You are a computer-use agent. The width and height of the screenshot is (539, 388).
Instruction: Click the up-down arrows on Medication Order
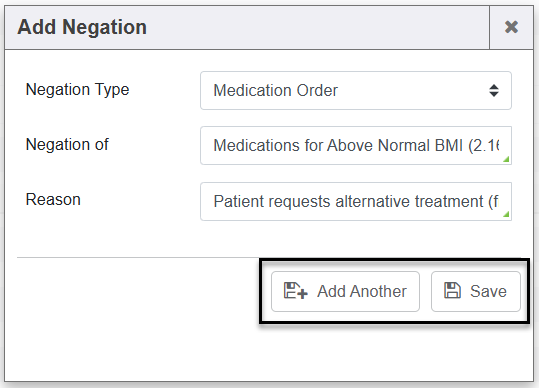pos(494,91)
